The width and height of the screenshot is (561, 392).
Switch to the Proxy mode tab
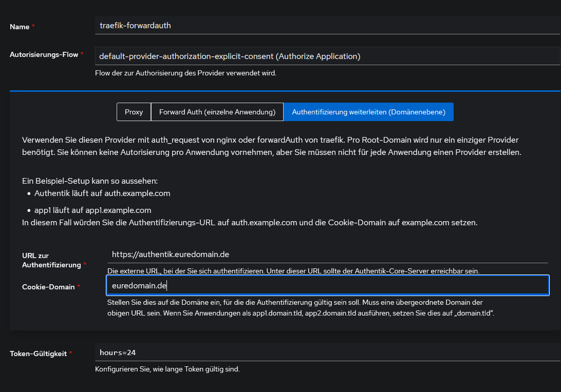pyautogui.click(x=134, y=112)
